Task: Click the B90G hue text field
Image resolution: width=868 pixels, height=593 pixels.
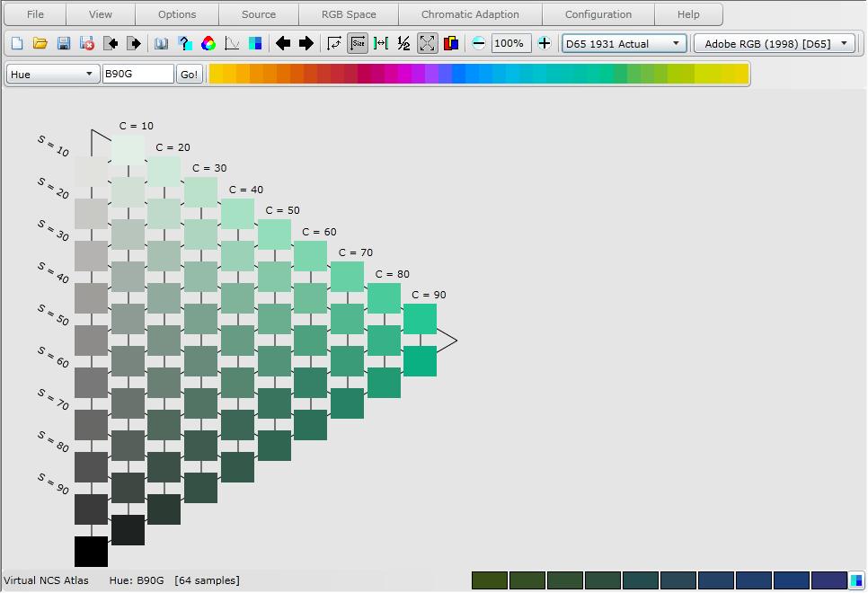Action: [x=137, y=75]
